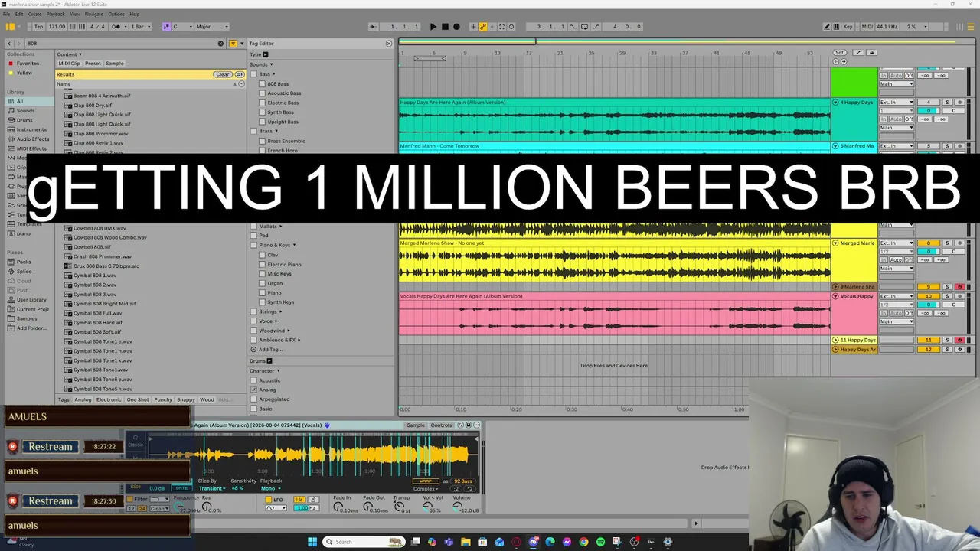The height and width of the screenshot is (551, 980).
Task: Toggle the metronome button
Action: pyautogui.click(x=117, y=27)
